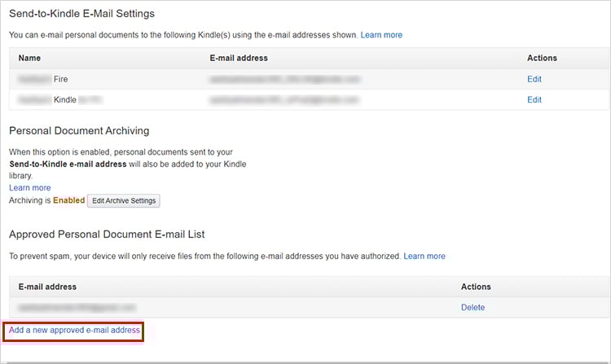This screenshot has height=364, width=611.
Task: Open Learn more link beside Send-to-Kindle description
Action: [x=381, y=35]
